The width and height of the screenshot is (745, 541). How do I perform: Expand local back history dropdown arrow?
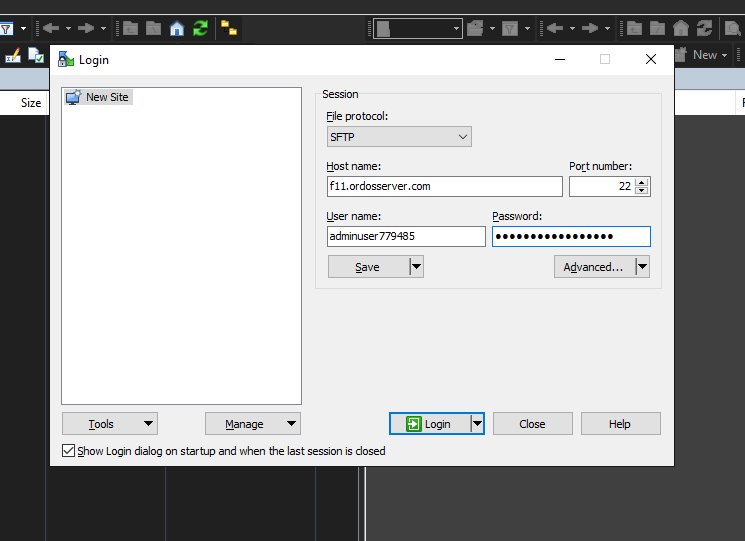pos(68,28)
